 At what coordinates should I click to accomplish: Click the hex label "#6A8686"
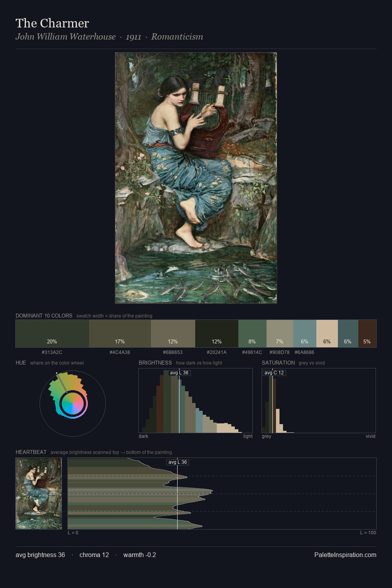tap(305, 352)
